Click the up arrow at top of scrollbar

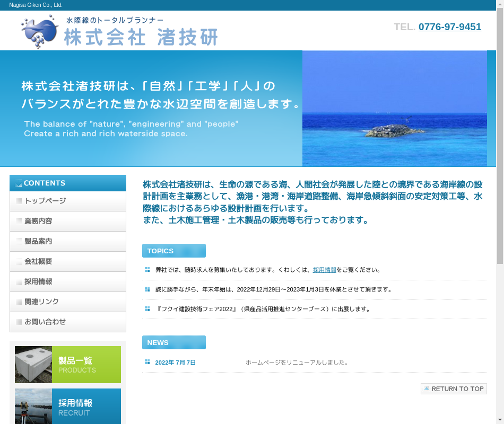pos(500,4)
